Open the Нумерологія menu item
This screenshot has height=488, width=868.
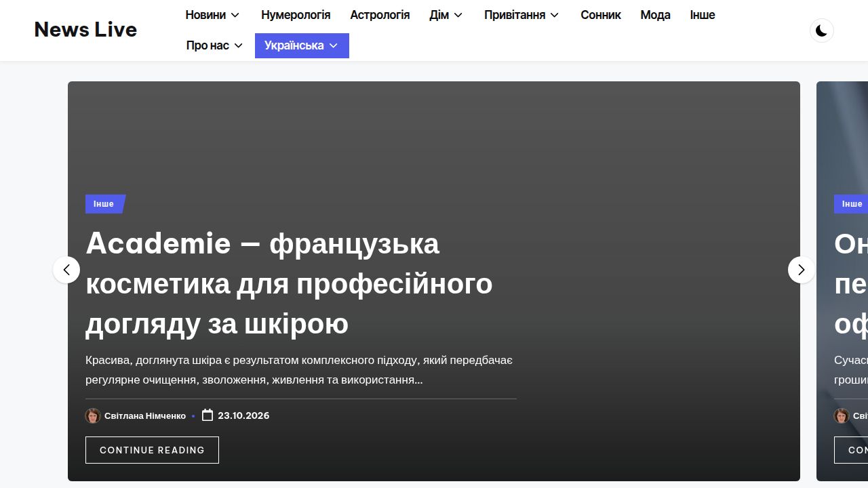[296, 15]
